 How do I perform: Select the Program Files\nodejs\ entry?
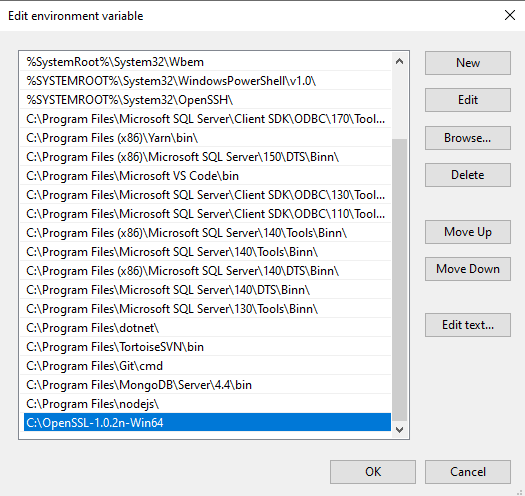206,404
